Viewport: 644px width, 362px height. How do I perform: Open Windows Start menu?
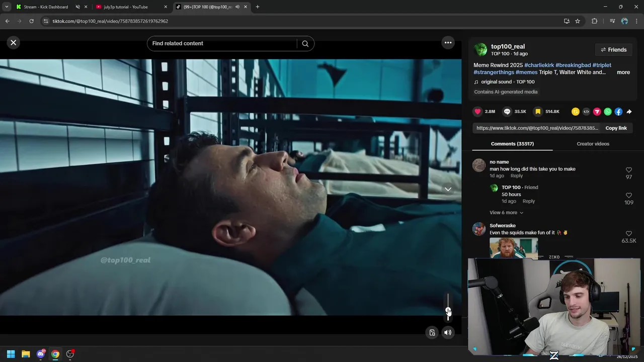click(x=11, y=354)
